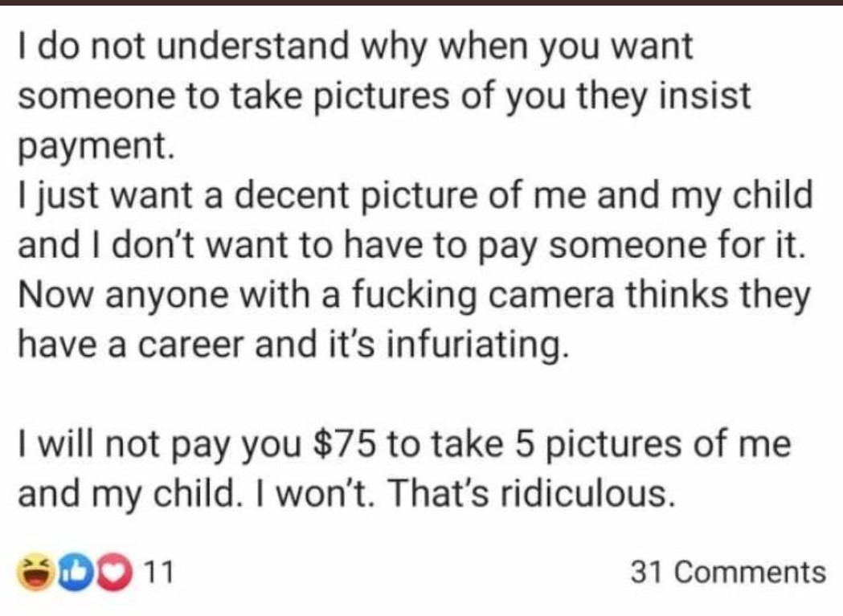Click the '$75' amount in the post
The height and width of the screenshot is (616, 843).
343,445
